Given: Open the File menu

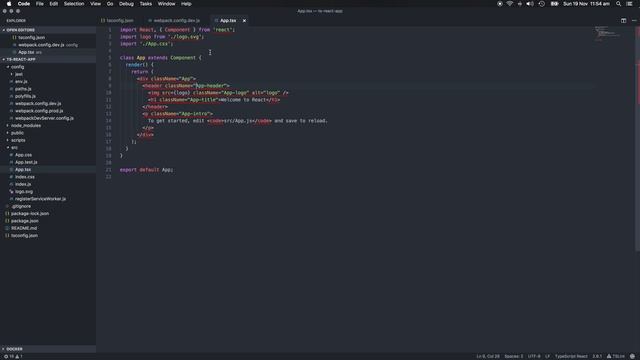Looking at the screenshot, I should (40, 4).
